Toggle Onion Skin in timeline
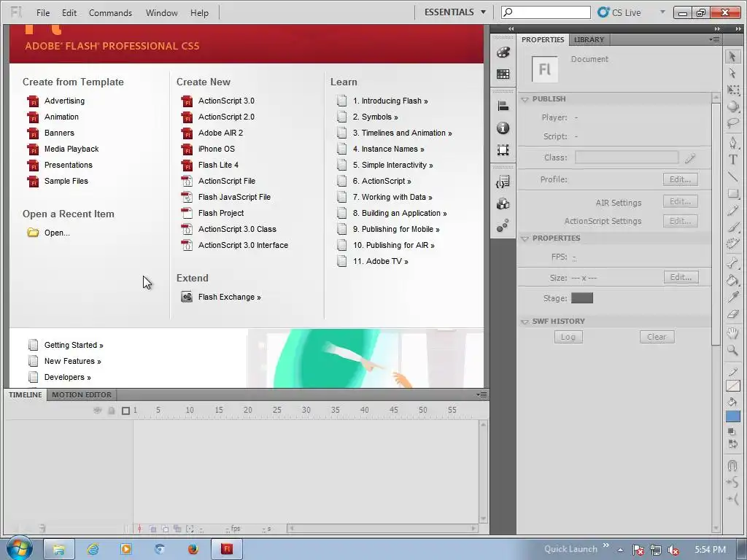This screenshot has height=560, width=747. click(153, 529)
